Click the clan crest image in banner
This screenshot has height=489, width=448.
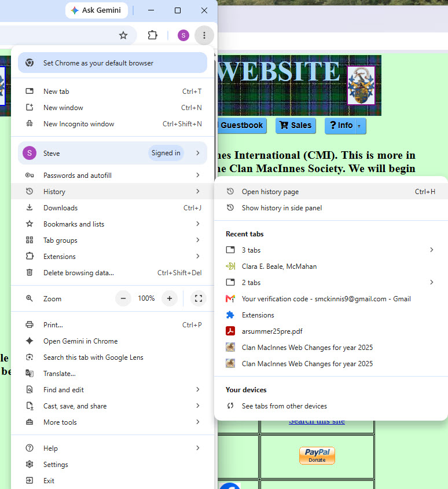361,85
